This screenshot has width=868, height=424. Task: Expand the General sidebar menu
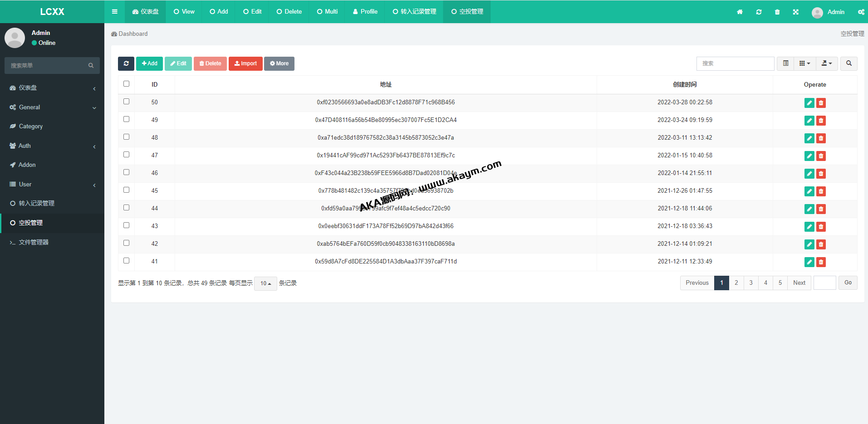[52, 107]
